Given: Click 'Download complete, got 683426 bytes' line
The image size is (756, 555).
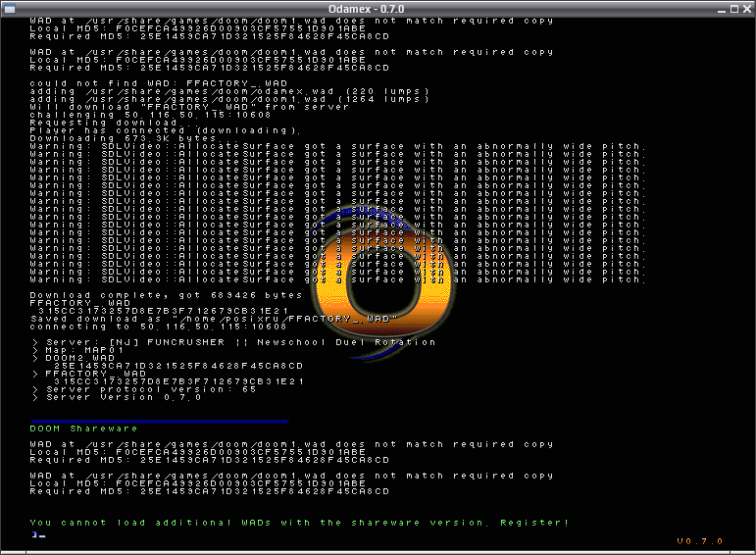Looking at the screenshot, I should (x=166, y=295).
